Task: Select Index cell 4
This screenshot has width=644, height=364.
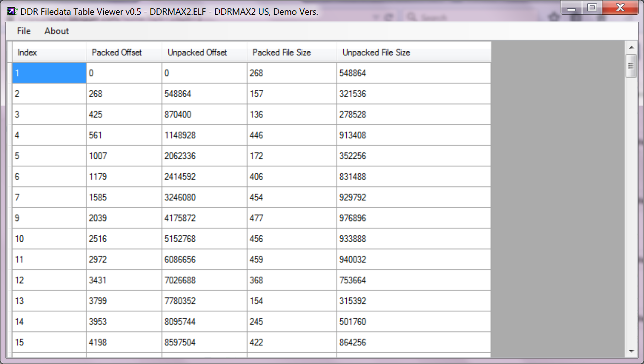Action: [49, 135]
